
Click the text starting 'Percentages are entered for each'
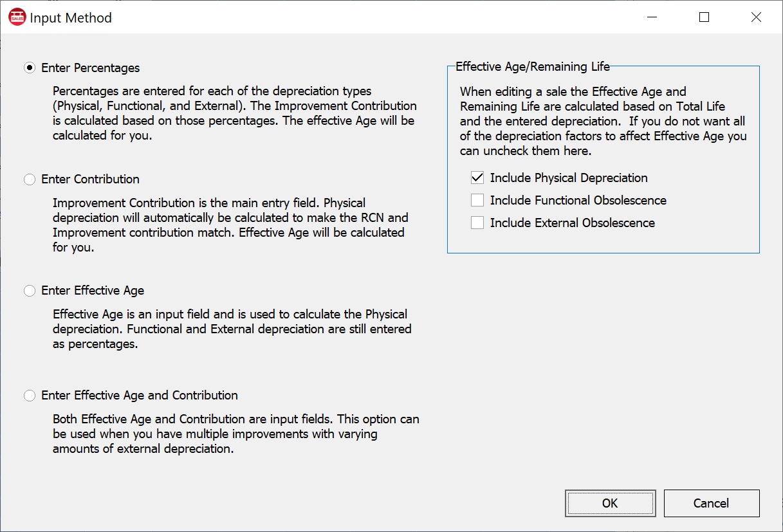tap(234, 113)
